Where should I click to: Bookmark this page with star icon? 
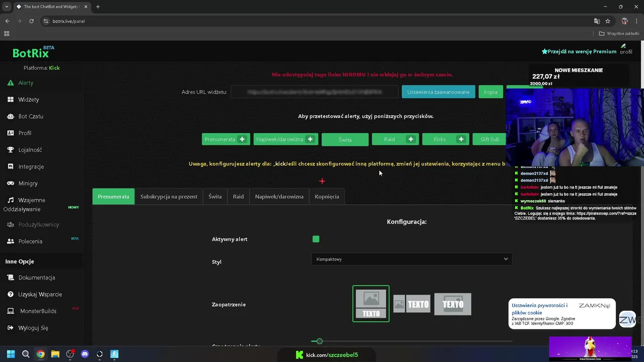pyautogui.click(x=608, y=21)
